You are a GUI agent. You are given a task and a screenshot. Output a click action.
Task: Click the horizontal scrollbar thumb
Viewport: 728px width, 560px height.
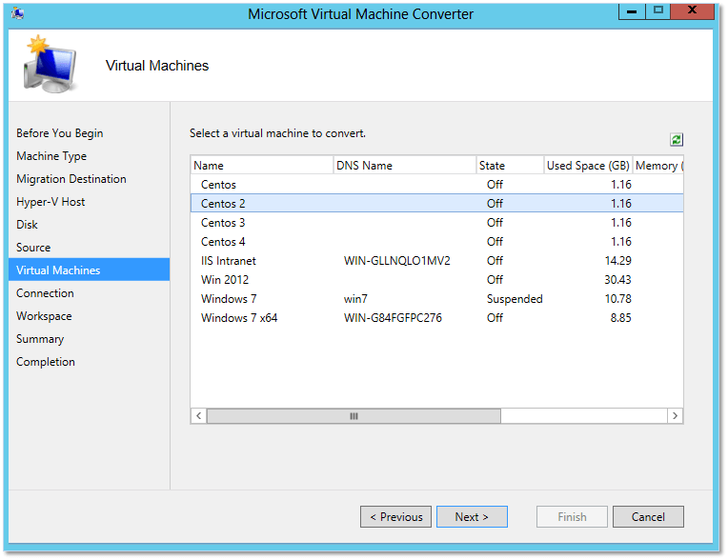click(x=354, y=415)
